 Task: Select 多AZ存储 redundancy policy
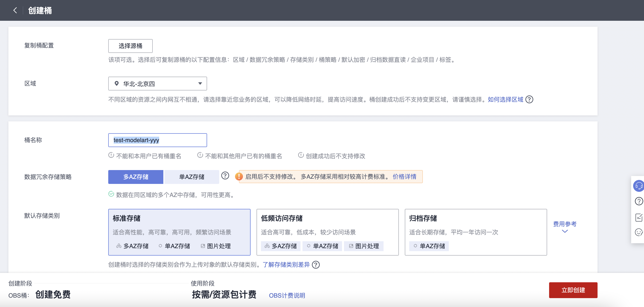(136, 177)
